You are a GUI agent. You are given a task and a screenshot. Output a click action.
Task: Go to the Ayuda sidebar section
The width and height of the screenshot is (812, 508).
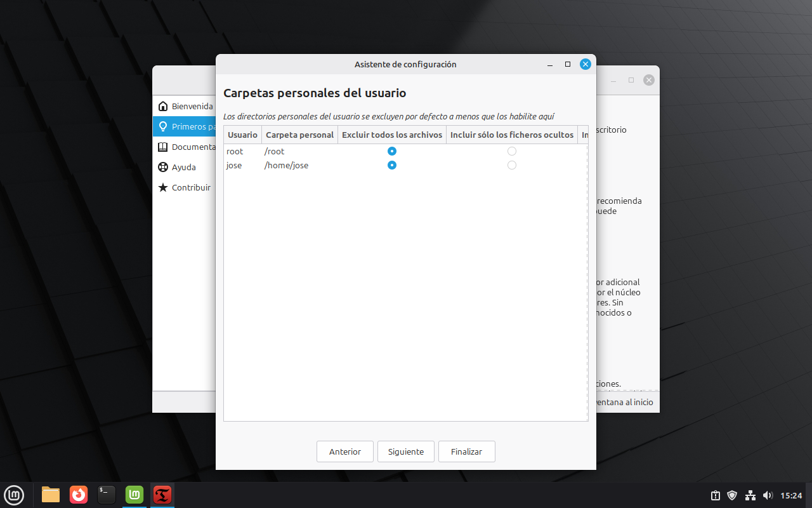183,167
